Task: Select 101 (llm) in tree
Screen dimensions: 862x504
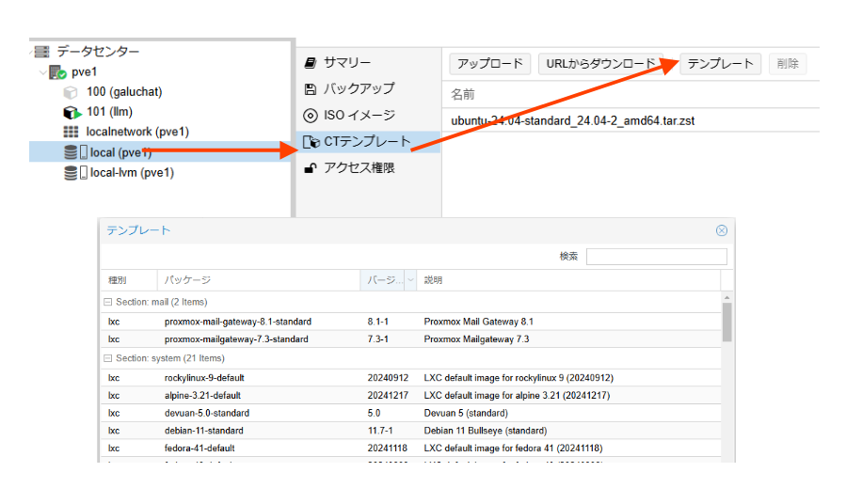Action: click(x=109, y=112)
